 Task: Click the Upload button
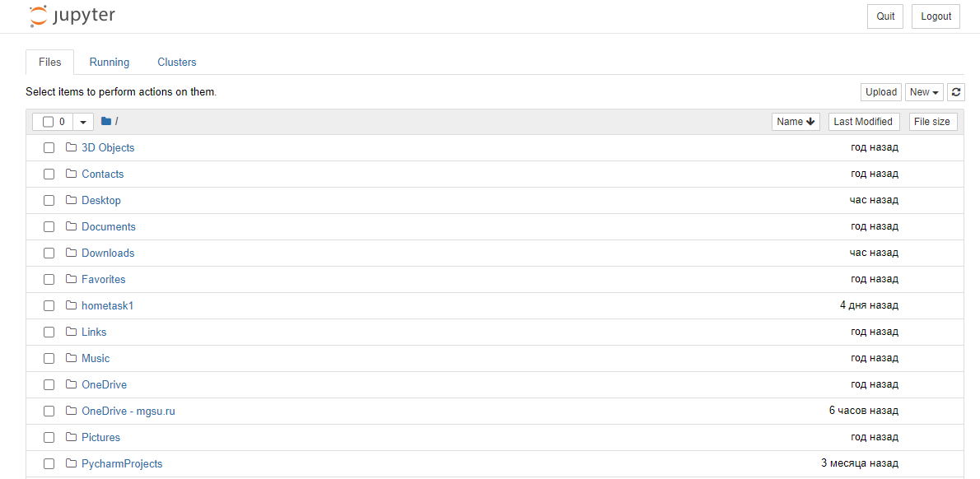(881, 92)
